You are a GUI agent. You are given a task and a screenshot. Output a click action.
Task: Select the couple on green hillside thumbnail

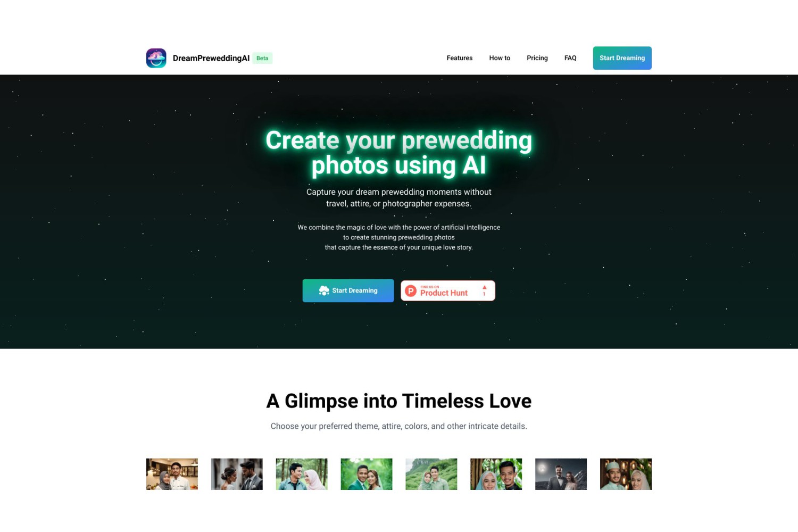(431, 474)
